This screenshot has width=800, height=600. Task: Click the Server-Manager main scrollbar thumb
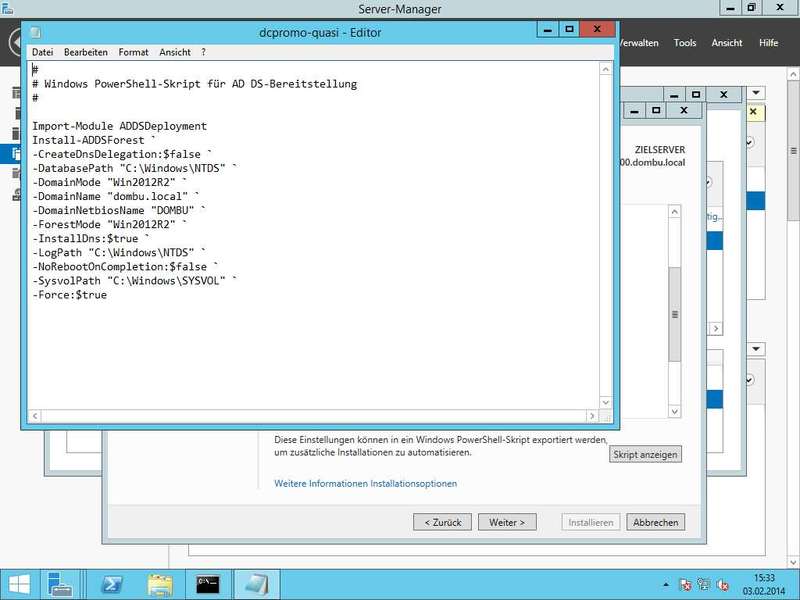(793, 151)
